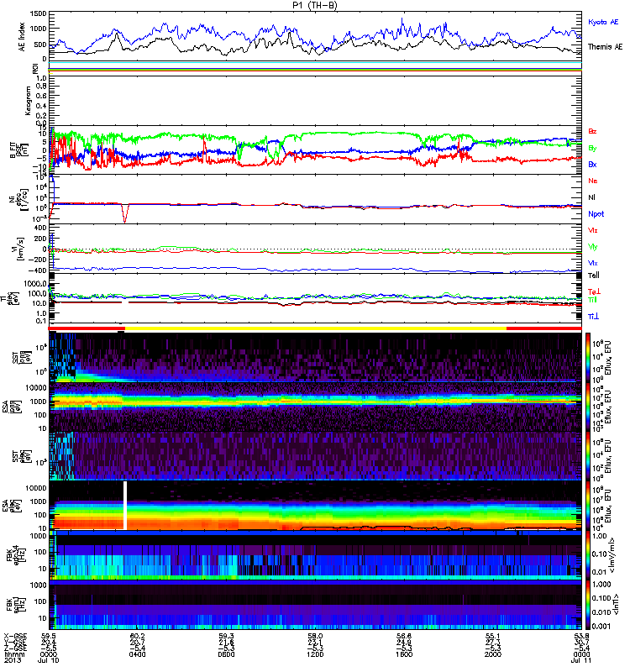Click the green "By" legend label
Screen dimensions: 630x672
(x=592, y=148)
